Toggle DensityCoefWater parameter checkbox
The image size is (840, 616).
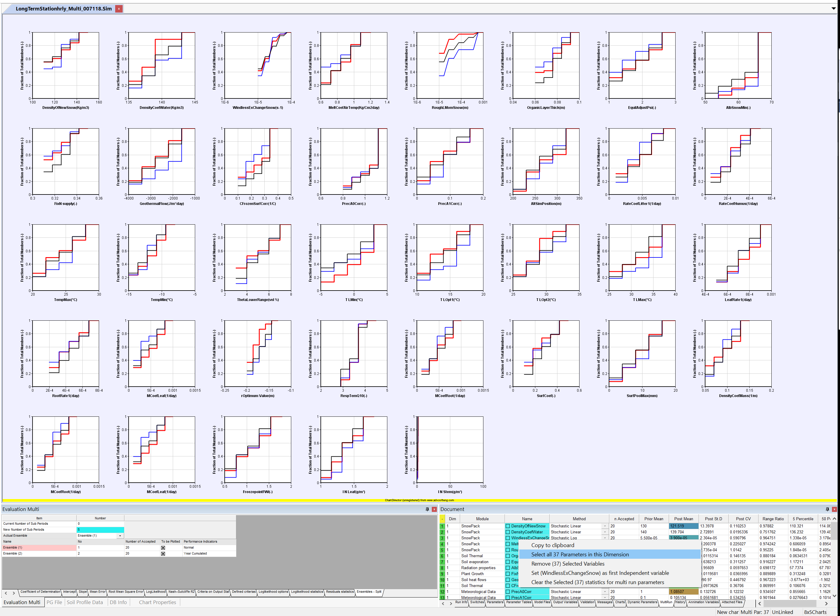click(x=508, y=532)
